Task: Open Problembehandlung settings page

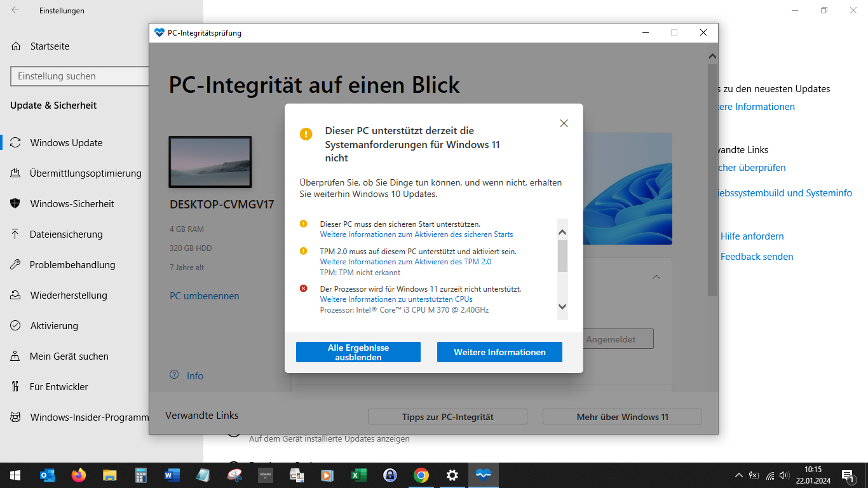Action: [72, 265]
